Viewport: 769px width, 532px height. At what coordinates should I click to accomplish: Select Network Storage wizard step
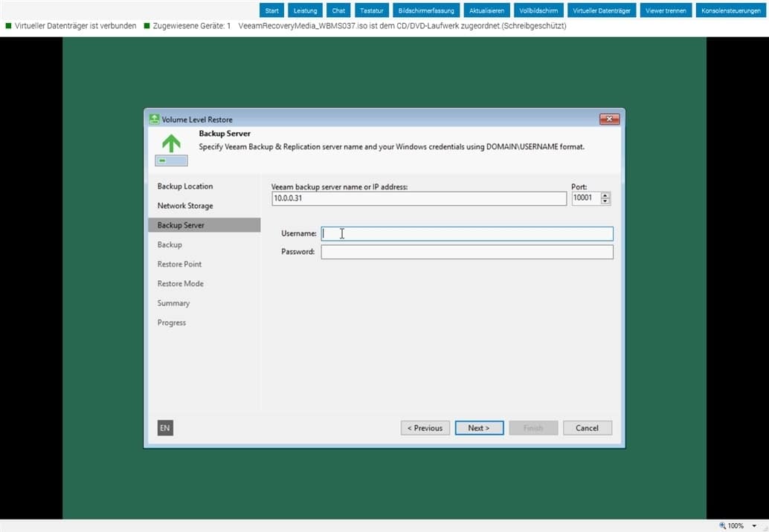[185, 206]
